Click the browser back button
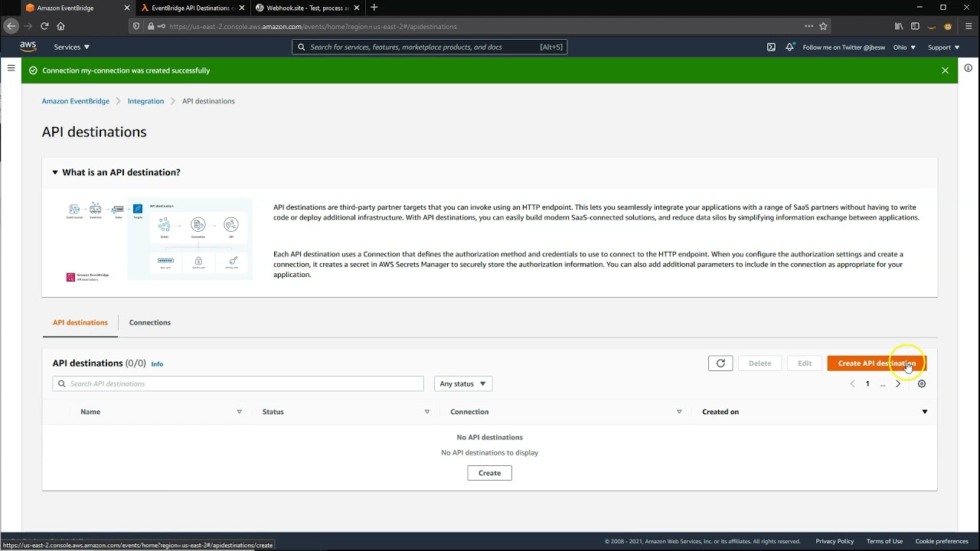 click(11, 26)
